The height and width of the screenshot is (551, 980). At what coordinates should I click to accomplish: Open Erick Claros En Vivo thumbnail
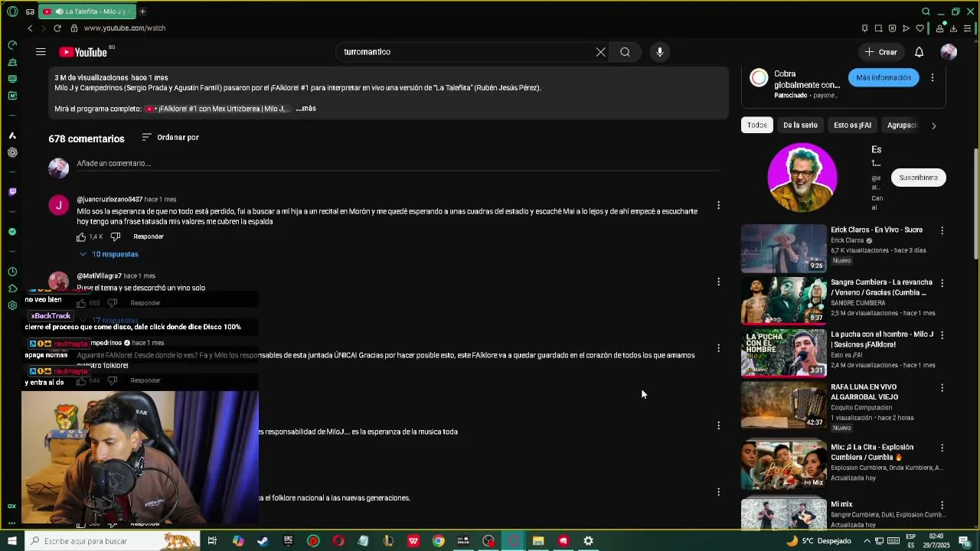(783, 249)
